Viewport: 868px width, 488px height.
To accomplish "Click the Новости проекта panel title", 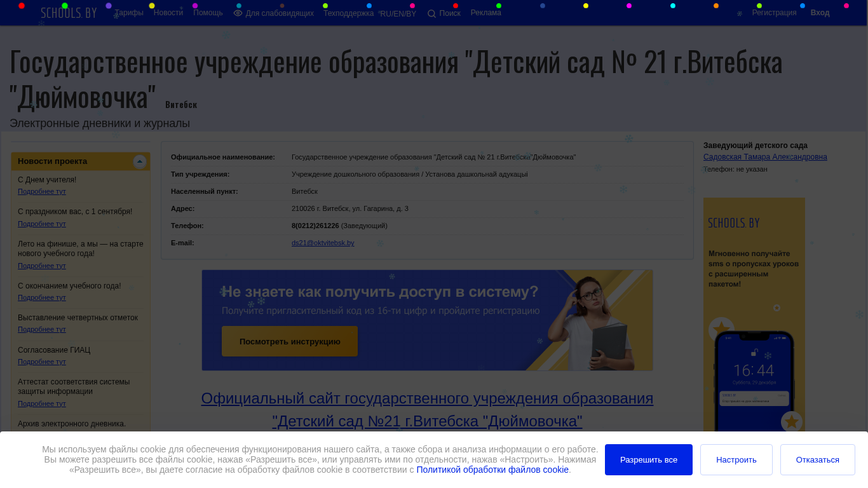I will [x=53, y=161].
